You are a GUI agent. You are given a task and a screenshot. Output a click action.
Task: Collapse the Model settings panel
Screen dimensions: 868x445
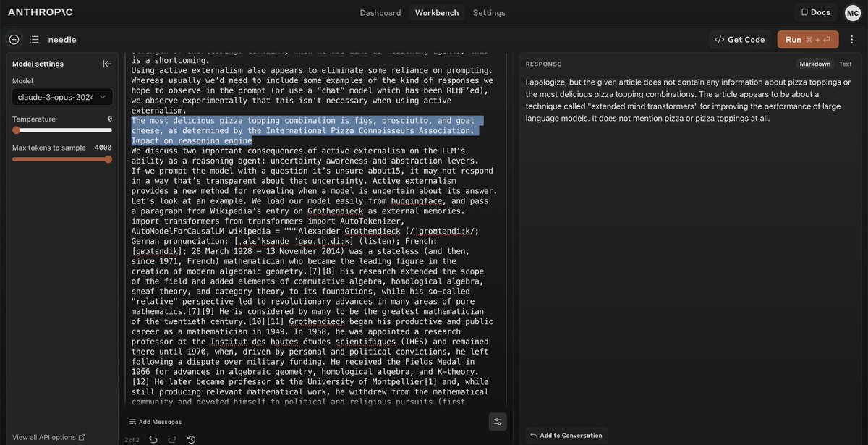(x=107, y=64)
